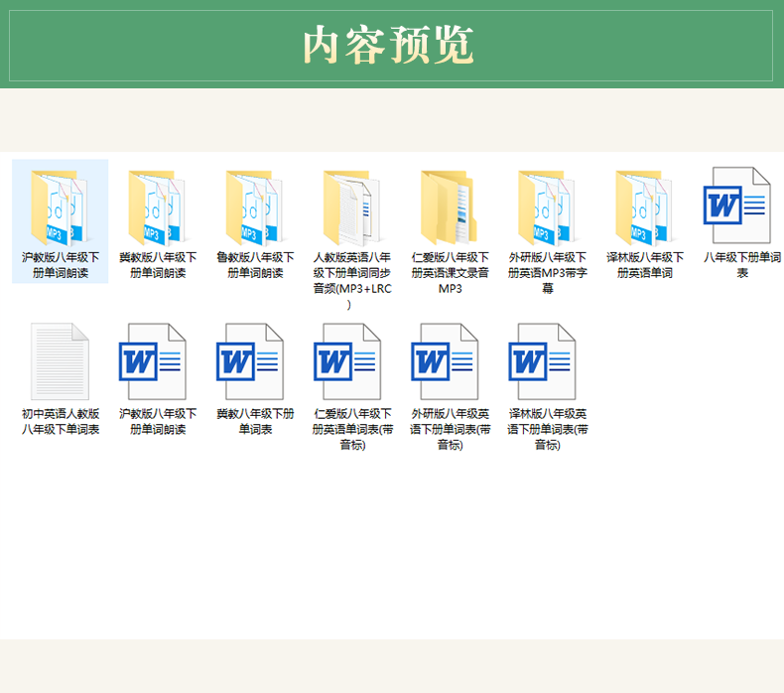Open the 冀教版八年级下册单词朗读 folder icon

coord(157,208)
